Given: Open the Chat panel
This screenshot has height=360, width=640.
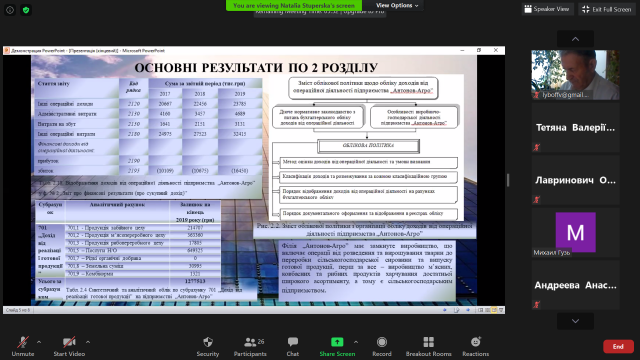Looking at the screenshot, I should [293, 346].
